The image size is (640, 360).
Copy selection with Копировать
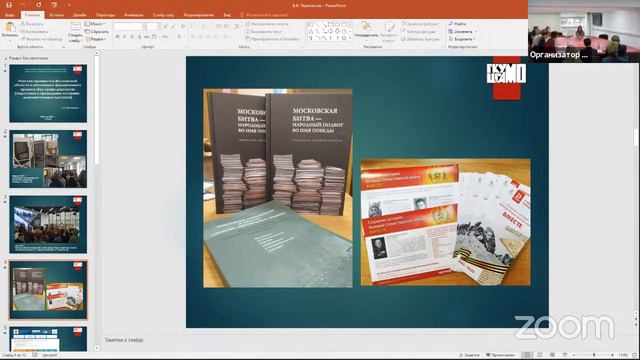tap(34, 31)
